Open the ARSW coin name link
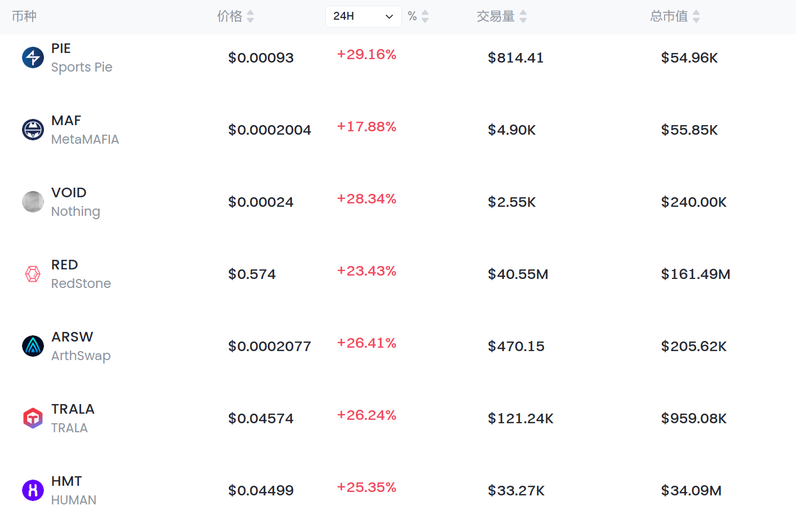 pyautogui.click(x=72, y=337)
